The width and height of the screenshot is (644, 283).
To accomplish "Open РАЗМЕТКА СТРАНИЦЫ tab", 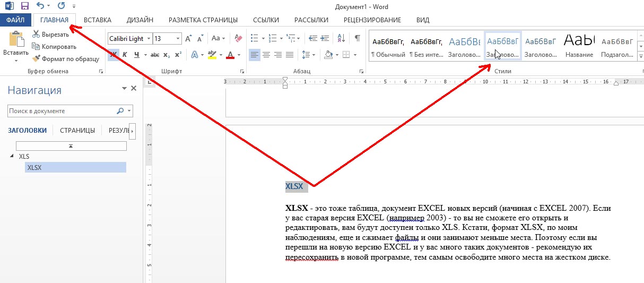I will pyautogui.click(x=203, y=20).
